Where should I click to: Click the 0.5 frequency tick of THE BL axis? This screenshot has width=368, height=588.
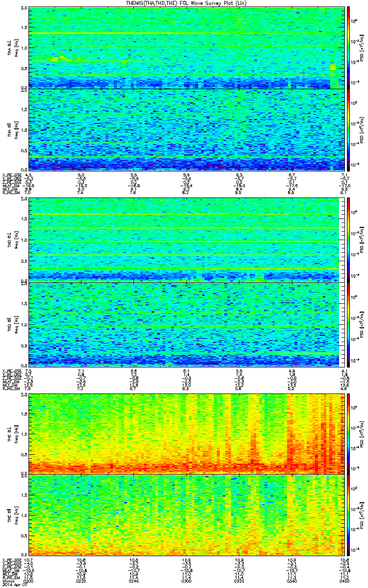(24, 454)
